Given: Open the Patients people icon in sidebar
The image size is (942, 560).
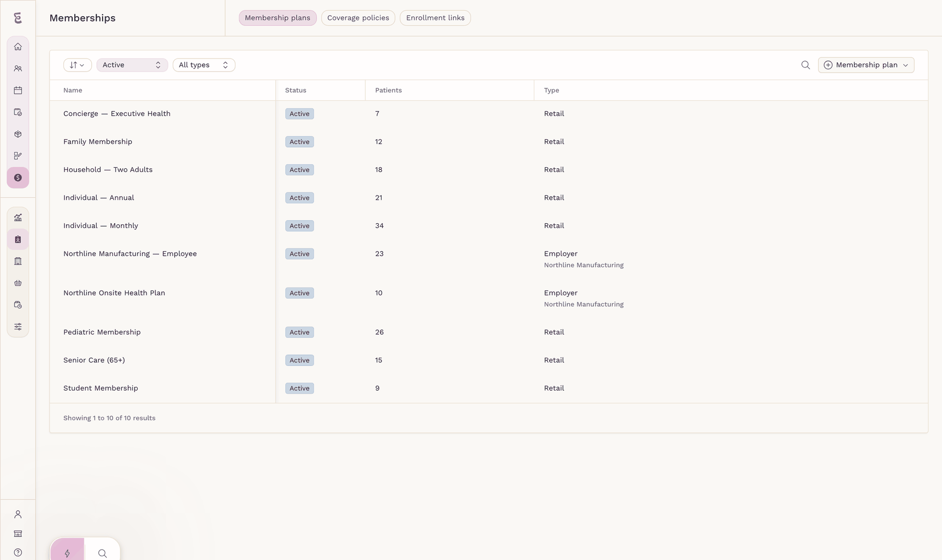Looking at the screenshot, I should (x=18, y=68).
